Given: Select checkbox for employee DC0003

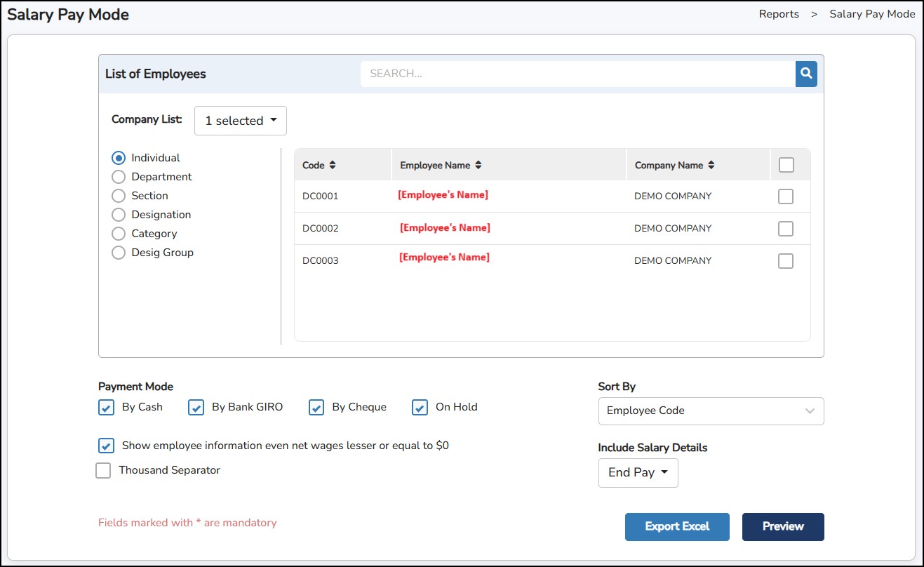Looking at the screenshot, I should pos(786,261).
